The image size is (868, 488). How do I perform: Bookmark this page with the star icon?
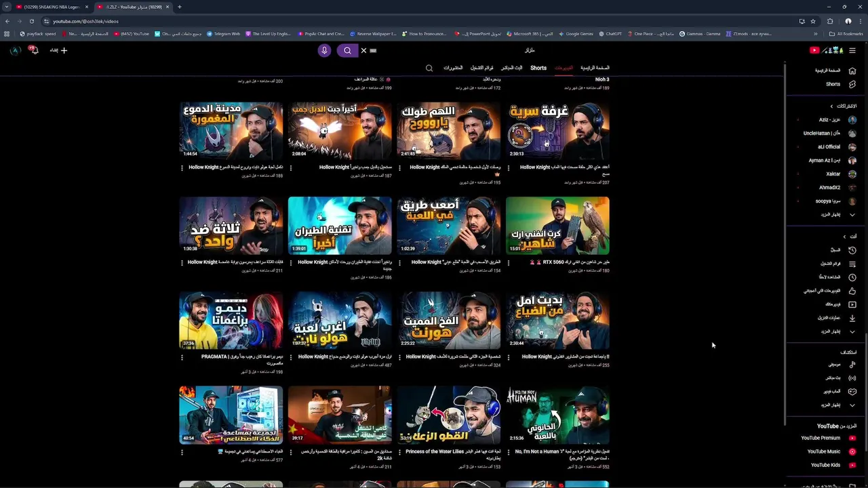[x=813, y=21]
